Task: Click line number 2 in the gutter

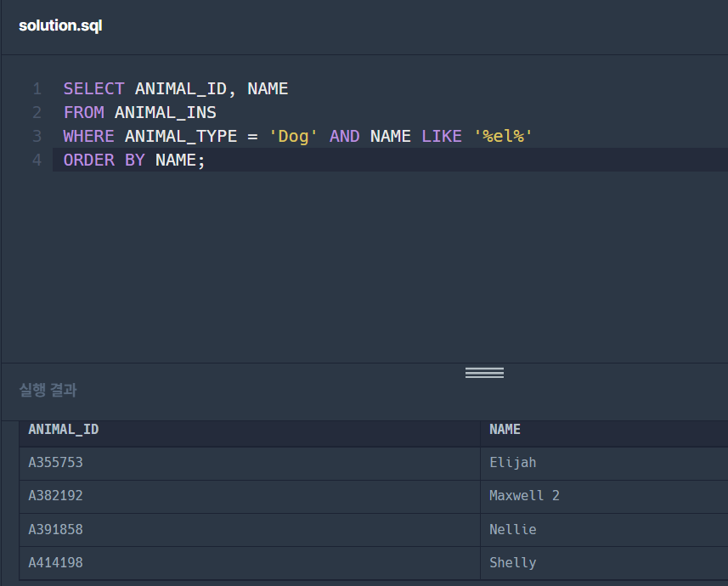Action: tap(37, 112)
